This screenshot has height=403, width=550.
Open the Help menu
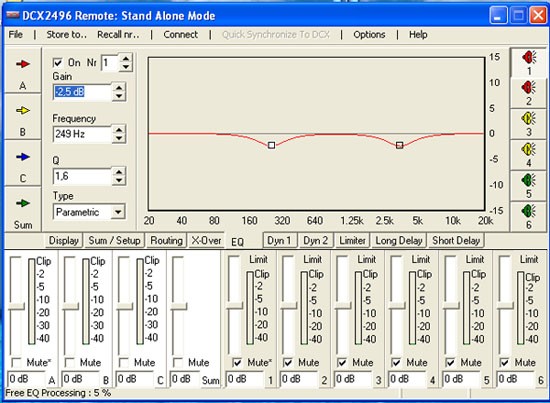418,34
